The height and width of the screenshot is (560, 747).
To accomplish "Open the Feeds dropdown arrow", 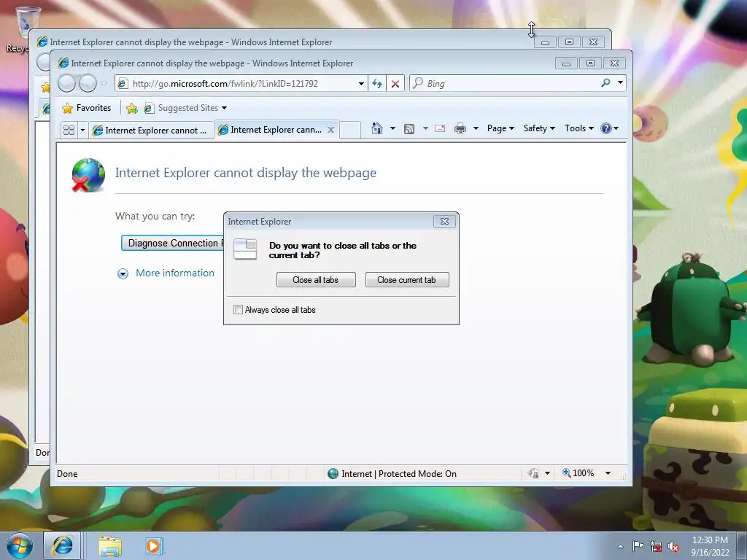I will coord(425,128).
